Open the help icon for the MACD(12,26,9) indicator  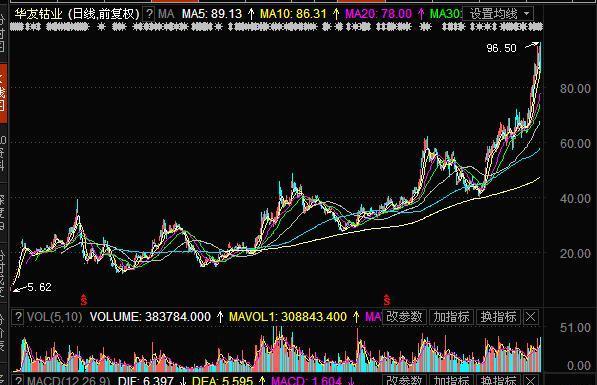[18, 380]
